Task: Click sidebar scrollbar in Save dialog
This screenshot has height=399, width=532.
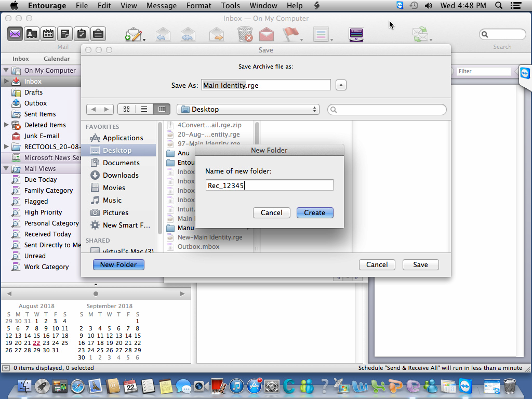Action: coord(160,179)
